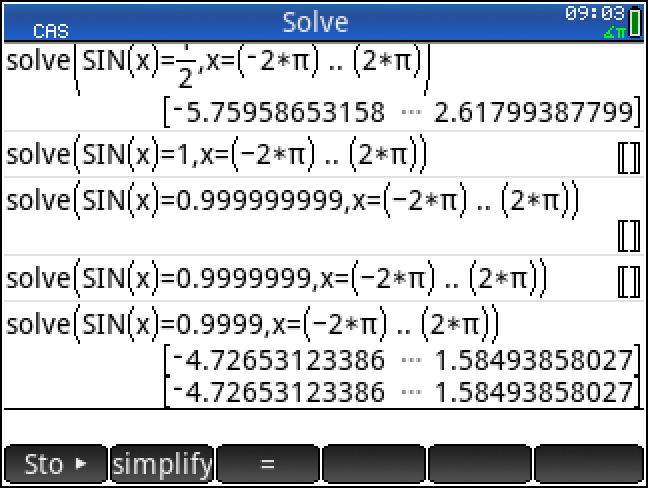Select the solve(SIN(x)=0.999999999) entry
This screenshot has height=488, width=648.
[292, 201]
